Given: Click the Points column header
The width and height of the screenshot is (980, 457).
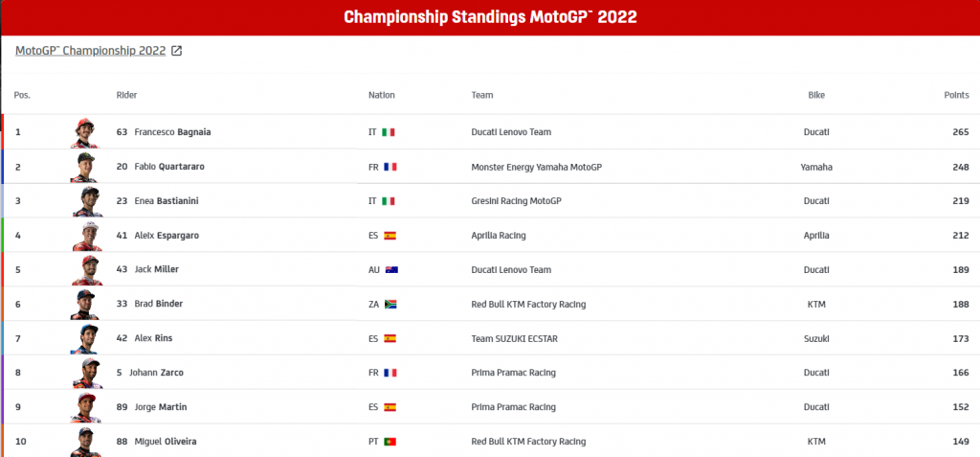Looking at the screenshot, I should [x=956, y=95].
